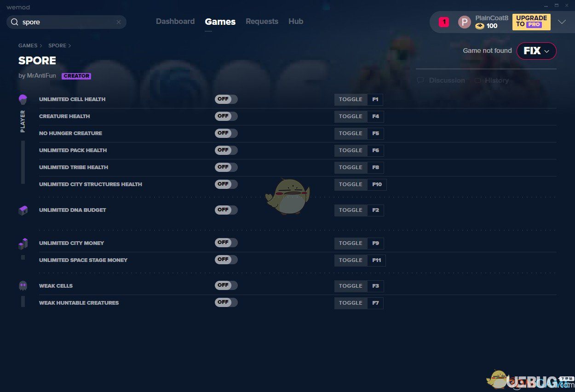The width and height of the screenshot is (575, 392).
Task: Change the F6 hotkey for Pack Health
Action: [x=375, y=150]
